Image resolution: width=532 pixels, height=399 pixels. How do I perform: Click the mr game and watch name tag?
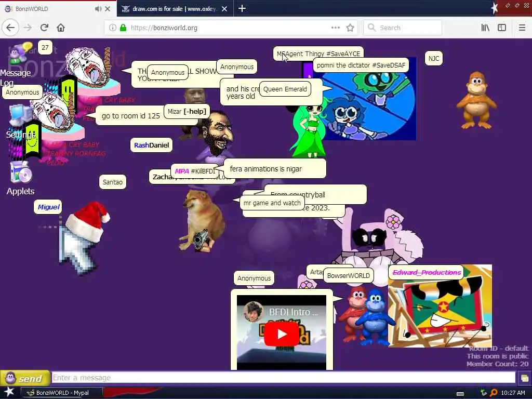point(272,203)
